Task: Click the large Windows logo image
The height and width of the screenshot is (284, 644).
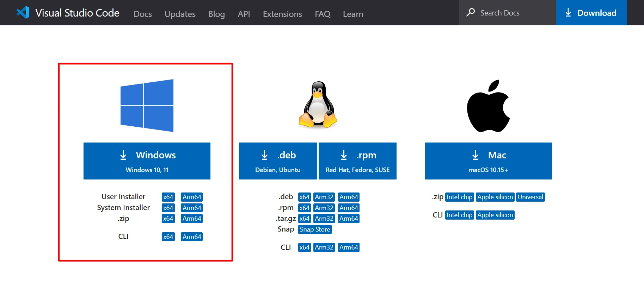Action: [x=147, y=106]
